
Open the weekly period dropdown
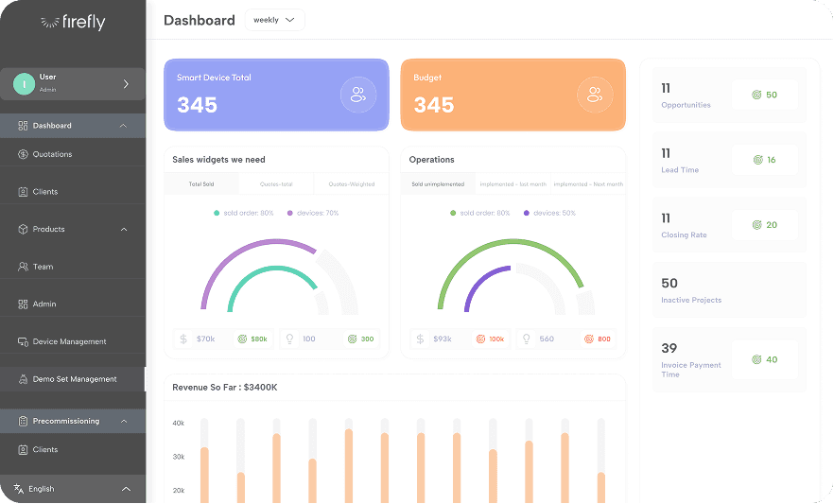click(274, 20)
